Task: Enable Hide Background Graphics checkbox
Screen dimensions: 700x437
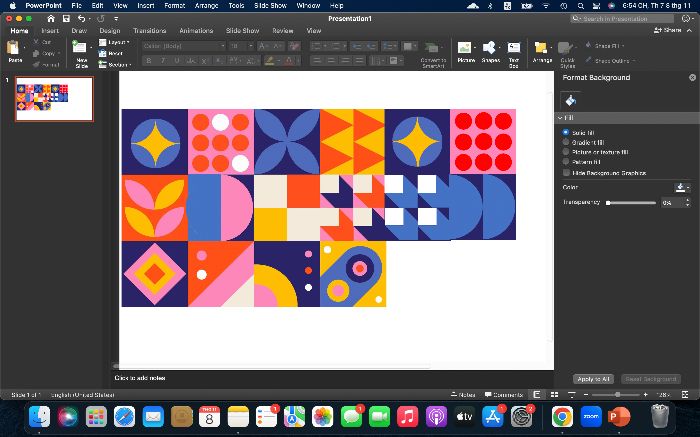Action: click(x=566, y=173)
